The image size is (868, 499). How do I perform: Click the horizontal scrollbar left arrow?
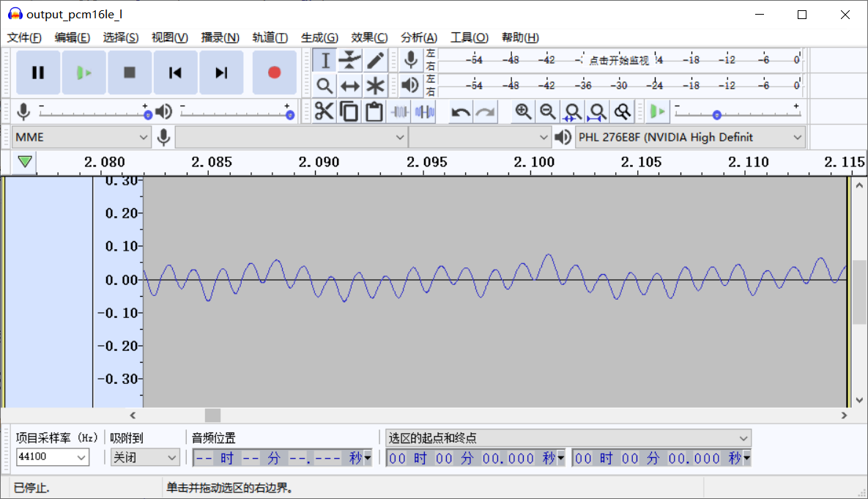coord(133,415)
